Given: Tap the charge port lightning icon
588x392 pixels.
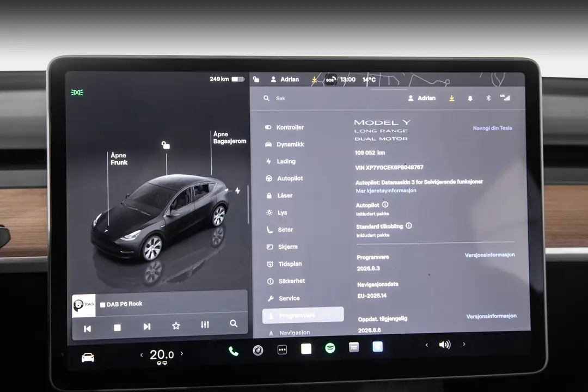Looking at the screenshot, I should tap(237, 191).
